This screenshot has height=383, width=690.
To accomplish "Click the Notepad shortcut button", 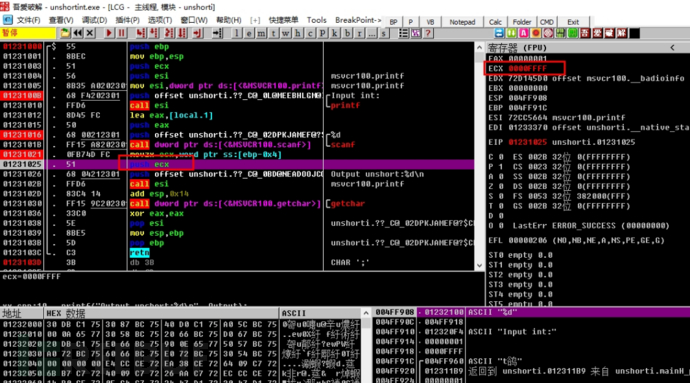I will pyautogui.click(x=462, y=22).
